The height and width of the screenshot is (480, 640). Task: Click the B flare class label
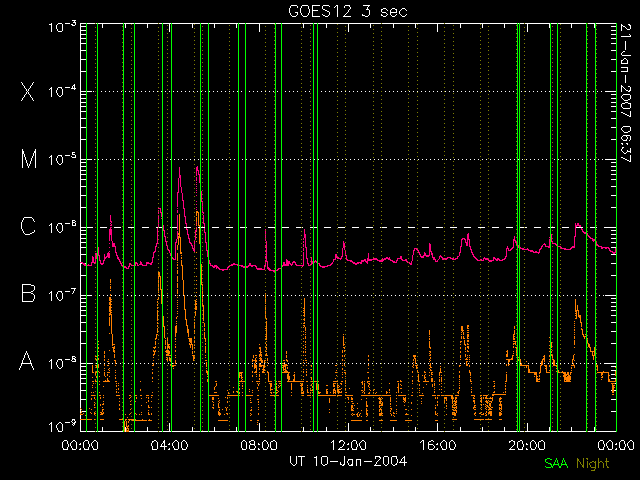tap(28, 293)
